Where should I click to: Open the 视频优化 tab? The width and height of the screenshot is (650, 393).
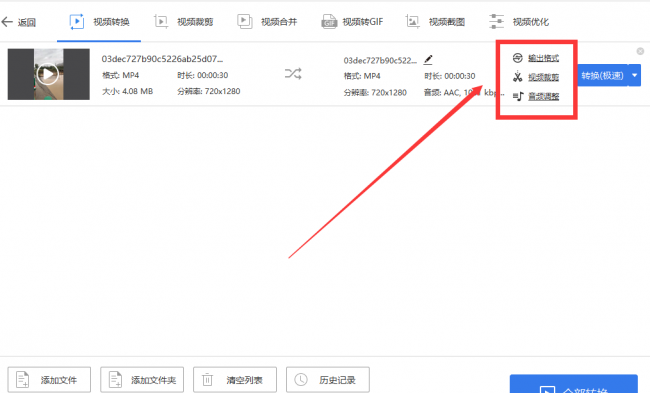pos(519,22)
